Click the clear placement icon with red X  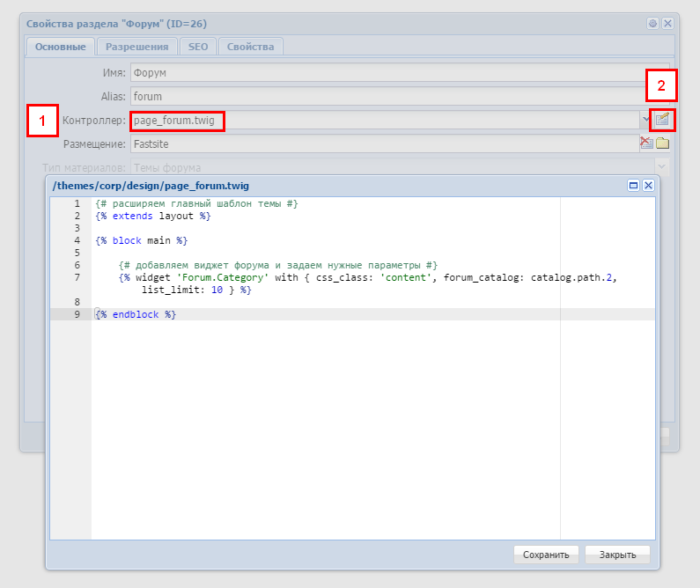[x=646, y=143]
